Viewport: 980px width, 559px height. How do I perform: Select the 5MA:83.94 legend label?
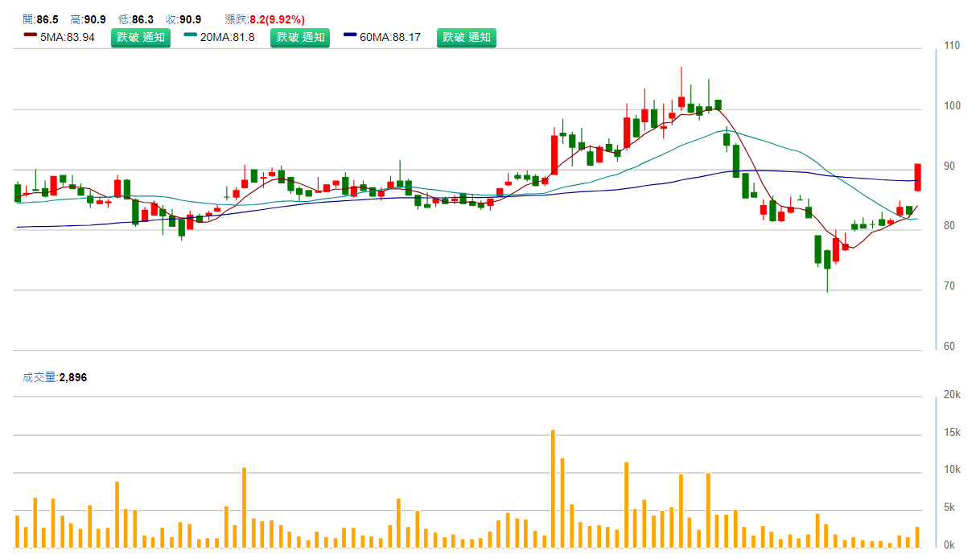(68, 37)
